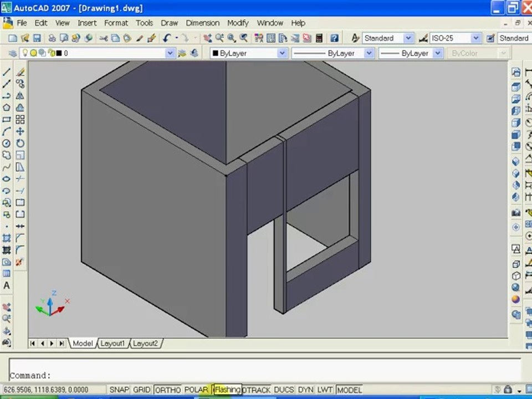Open the Dimension menu
The width and height of the screenshot is (532, 399).
click(x=203, y=23)
